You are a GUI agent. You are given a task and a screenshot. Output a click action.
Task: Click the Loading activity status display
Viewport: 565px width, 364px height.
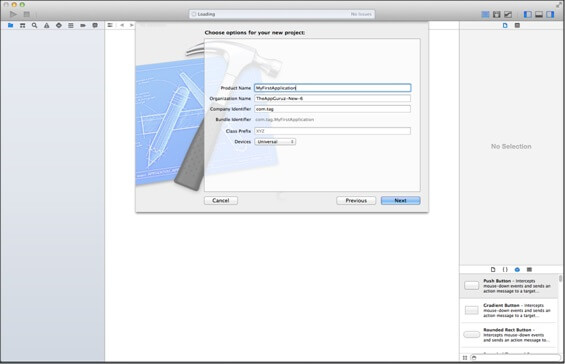coord(282,14)
